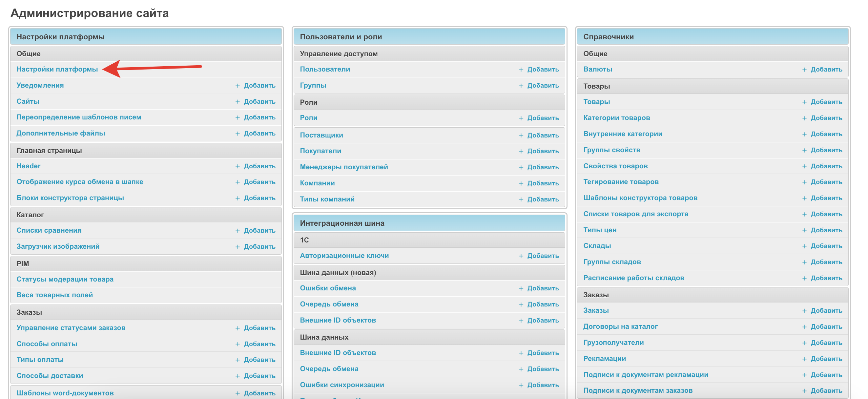Click the plus icon in the Компании row

click(521, 183)
